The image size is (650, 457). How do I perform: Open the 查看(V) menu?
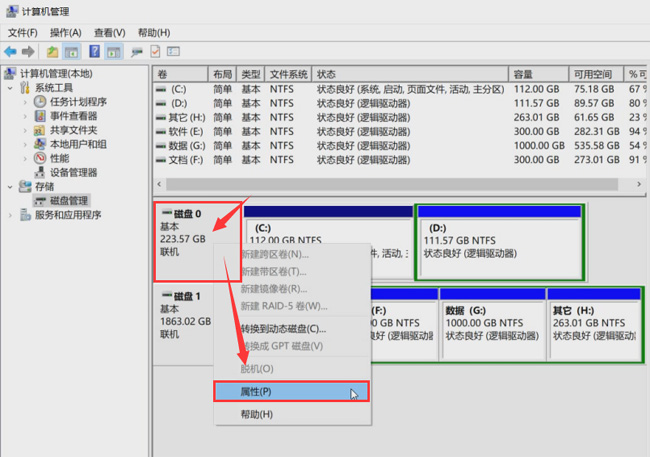(x=109, y=33)
